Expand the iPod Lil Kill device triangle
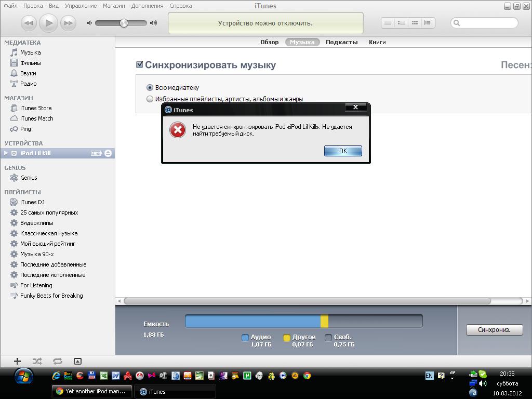Image resolution: width=532 pixels, height=399 pixels. 5,153
